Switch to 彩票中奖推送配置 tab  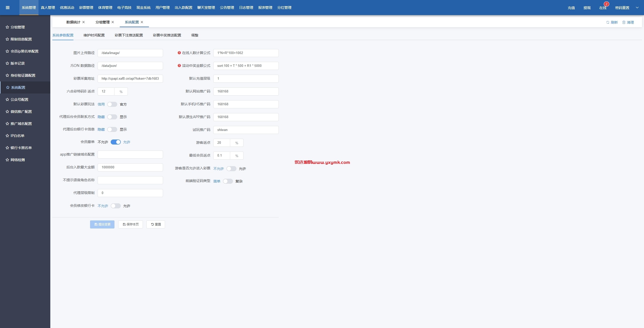(167, 35)
